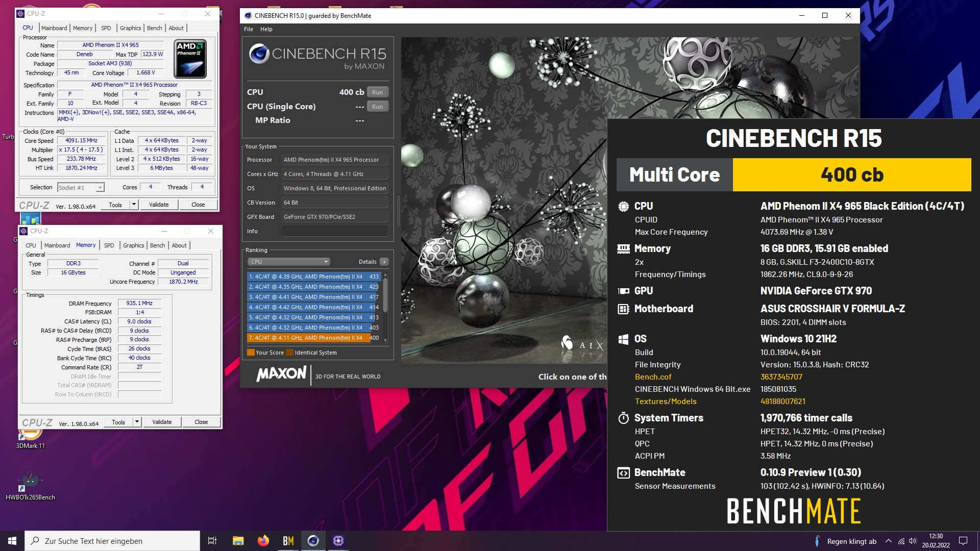Switch to Cinebench taskbar icon
980x551 pixels.
point(313,541)
